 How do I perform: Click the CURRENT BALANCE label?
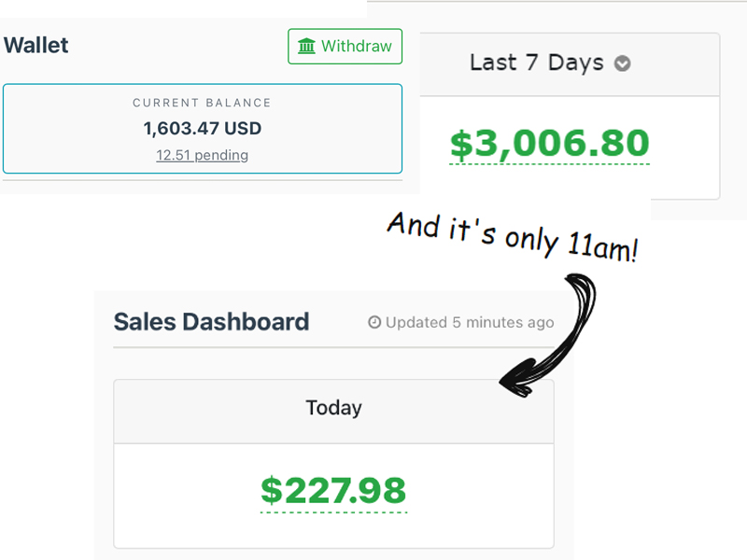pyautogui.click(x=202, y=103)
